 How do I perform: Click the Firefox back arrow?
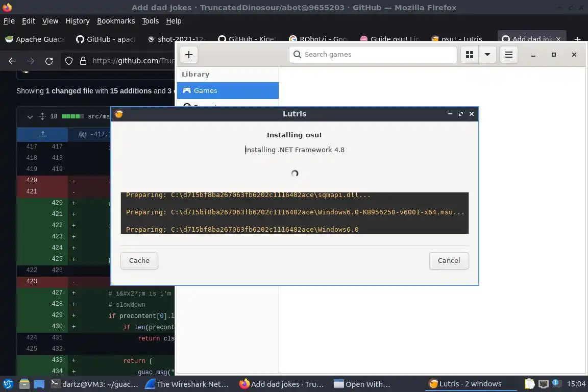(x=12, y=61)
